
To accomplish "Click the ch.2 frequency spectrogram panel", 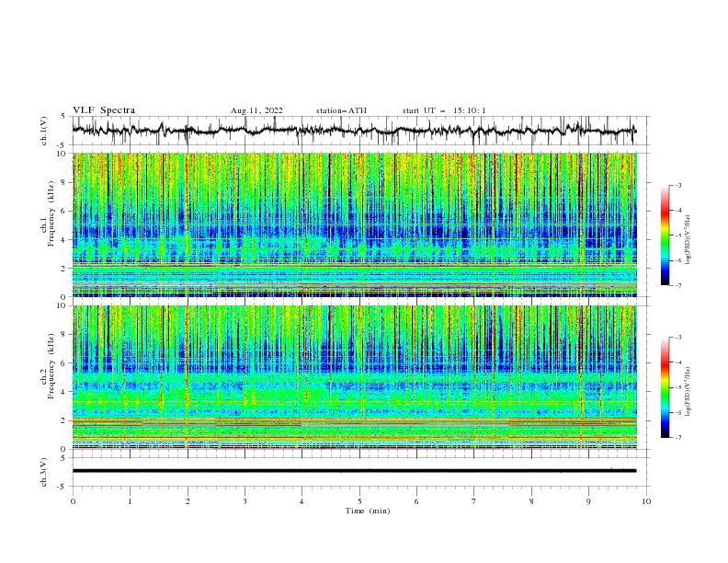I will (x=354, y=377).
